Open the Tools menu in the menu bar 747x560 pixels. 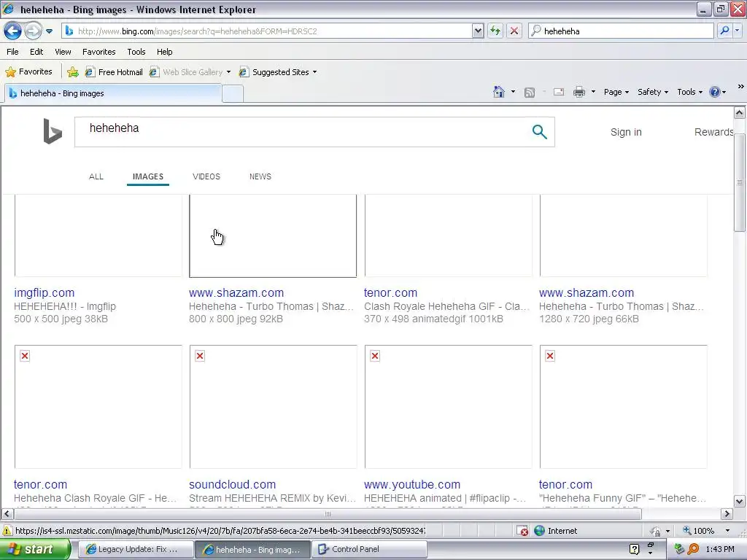[136, 52]
